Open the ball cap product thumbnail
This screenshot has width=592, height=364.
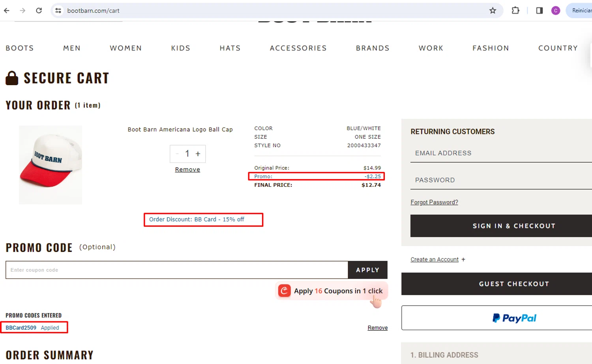click(51, 165)
